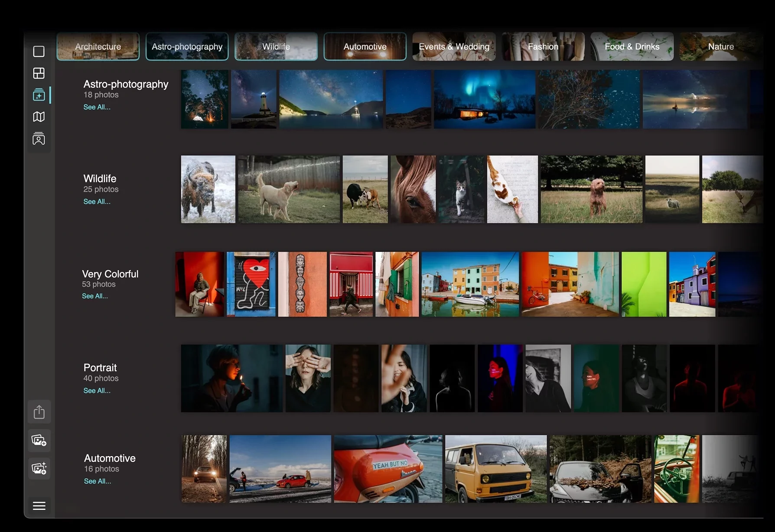Screen dimensions: 775x532
Task: Click the add photos icon
Action: tap(39, 441)
